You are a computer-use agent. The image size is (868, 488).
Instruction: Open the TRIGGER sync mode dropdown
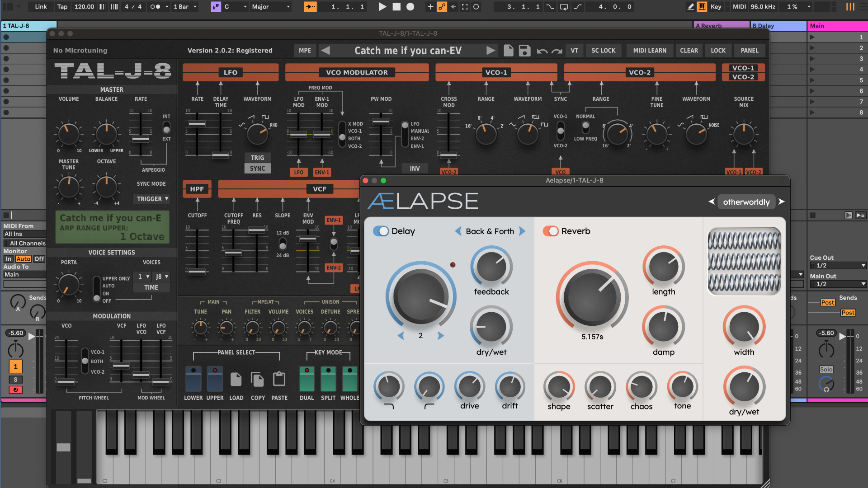point(152,199)
